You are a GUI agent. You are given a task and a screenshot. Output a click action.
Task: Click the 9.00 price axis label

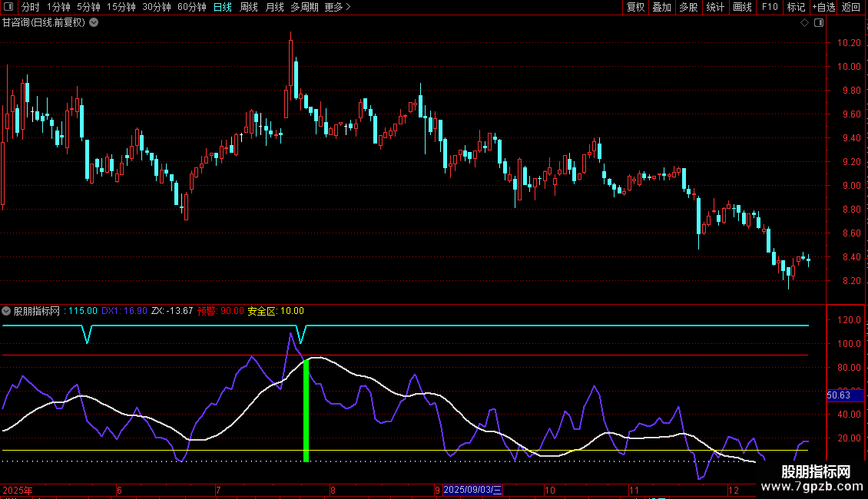851,185
